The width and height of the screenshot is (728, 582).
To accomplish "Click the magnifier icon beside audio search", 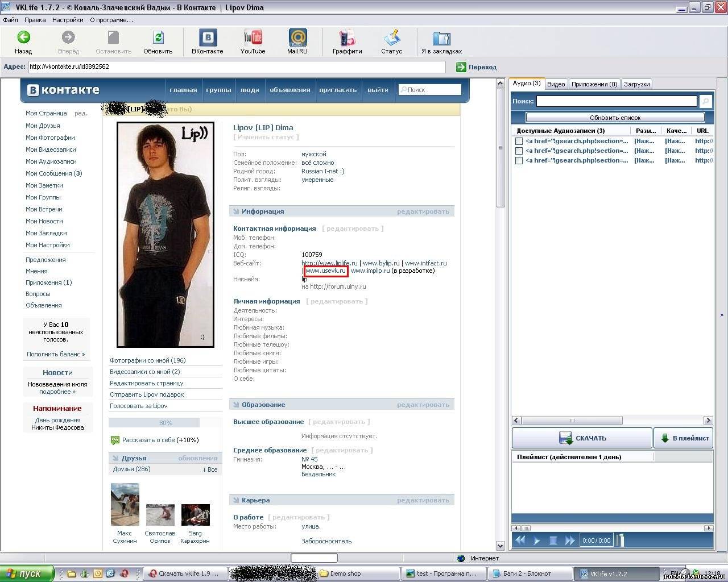I will [705, 101].
